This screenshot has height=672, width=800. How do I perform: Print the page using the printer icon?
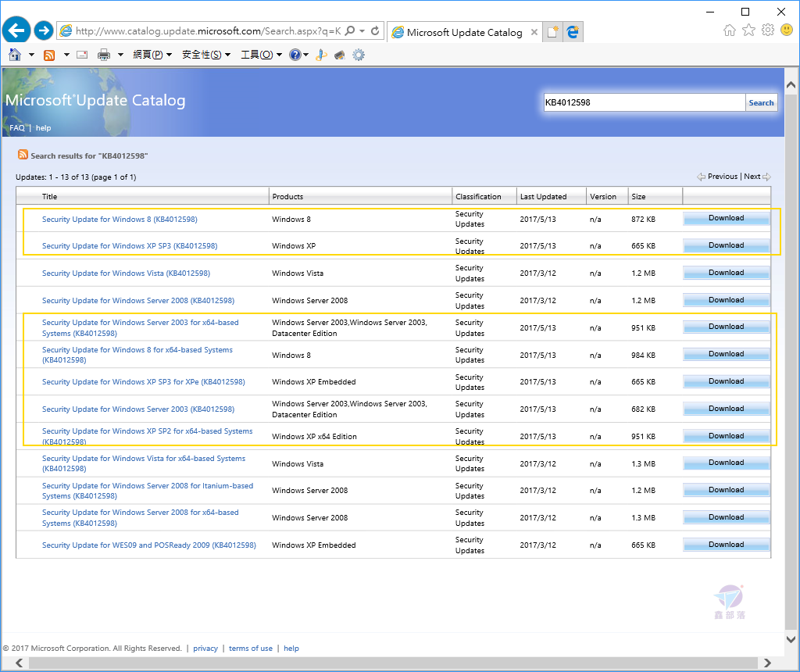click(x=104, y=55)
